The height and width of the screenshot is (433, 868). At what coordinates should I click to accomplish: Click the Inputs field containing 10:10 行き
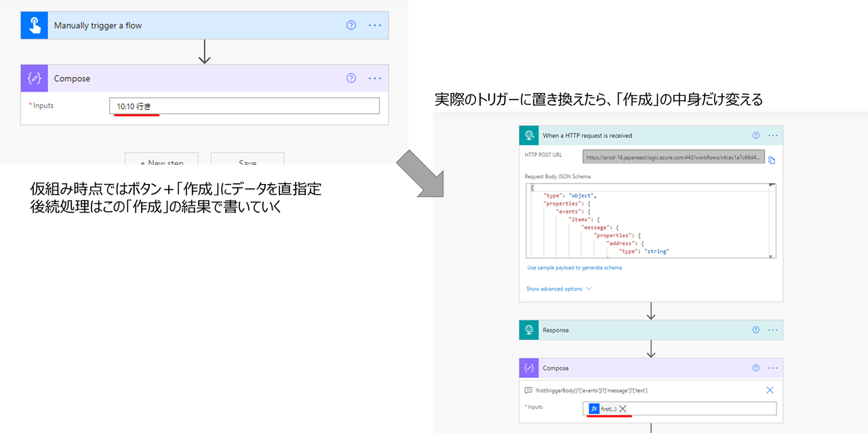[x=244, y=105]
